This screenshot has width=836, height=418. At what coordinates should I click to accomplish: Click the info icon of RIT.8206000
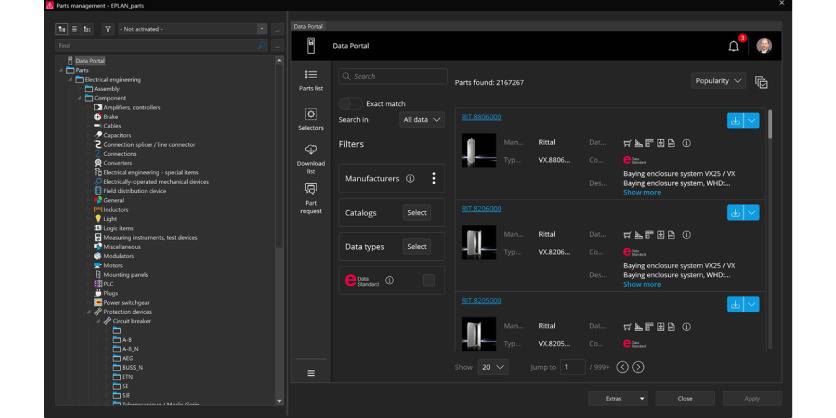coord(687,235)
